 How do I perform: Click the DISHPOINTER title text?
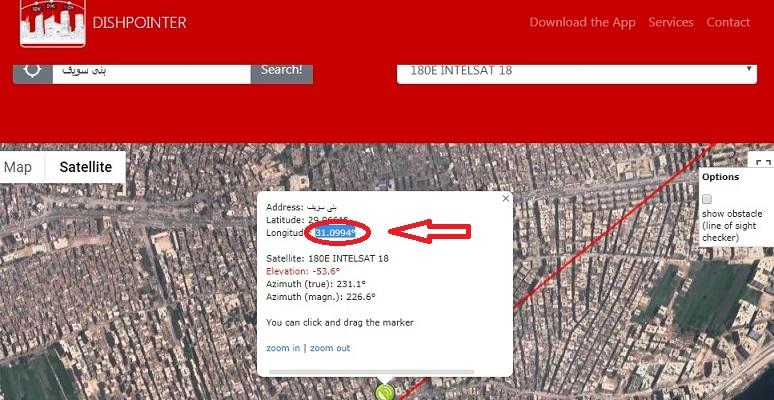tap(139, 23)
